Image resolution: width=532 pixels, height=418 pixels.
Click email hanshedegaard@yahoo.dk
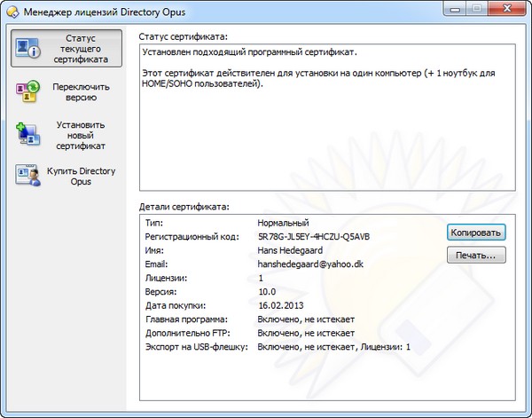coord(310,264)
